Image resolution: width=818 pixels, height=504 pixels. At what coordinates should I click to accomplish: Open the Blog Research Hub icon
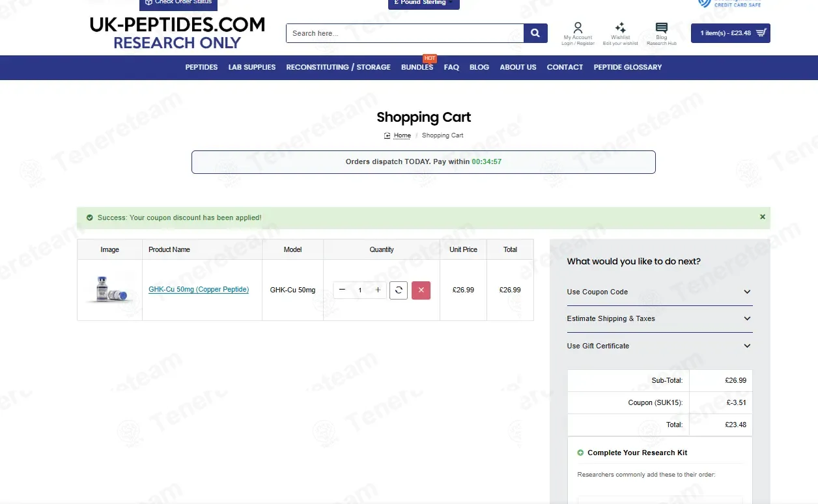(662, 33)
